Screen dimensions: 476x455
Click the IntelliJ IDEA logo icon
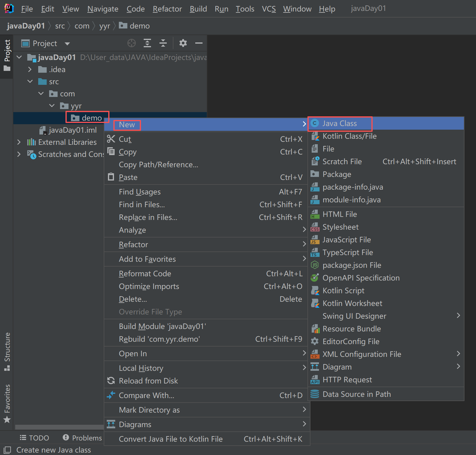(x=9, y=8)
